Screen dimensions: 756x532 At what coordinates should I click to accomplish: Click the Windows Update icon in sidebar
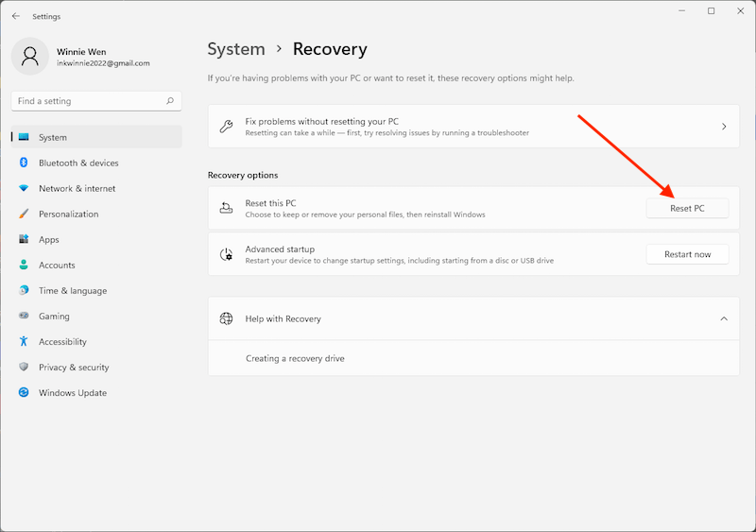point(24,393)
